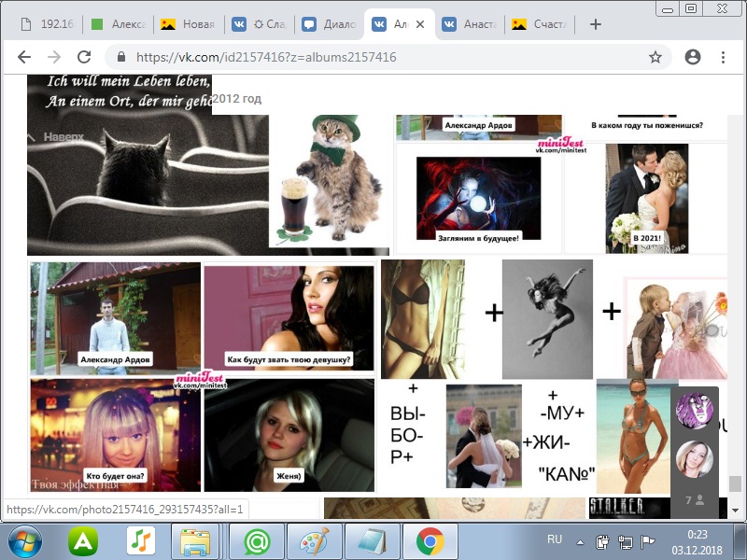Launch the green A app from taskbar

(x=83, y=541)
